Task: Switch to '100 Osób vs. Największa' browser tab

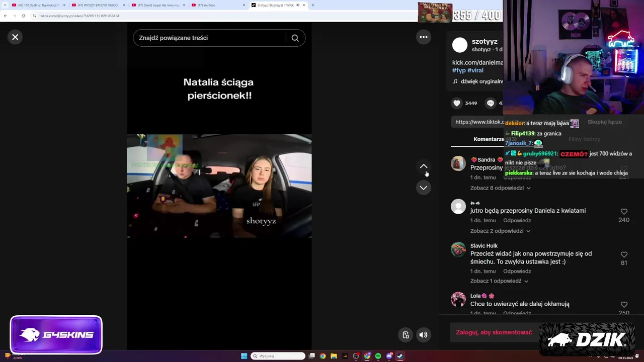Action: [39, 5]
